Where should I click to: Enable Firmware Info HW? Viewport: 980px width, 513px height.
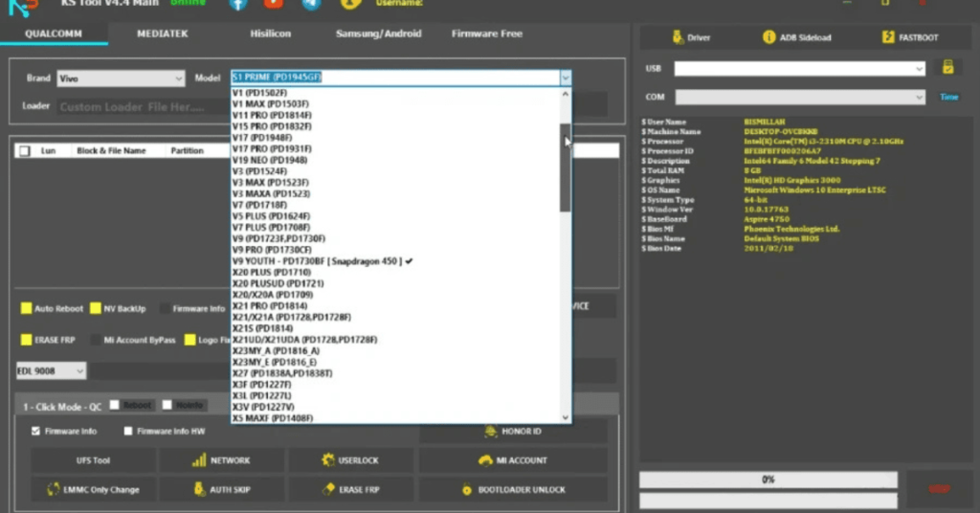click(128, 431)
